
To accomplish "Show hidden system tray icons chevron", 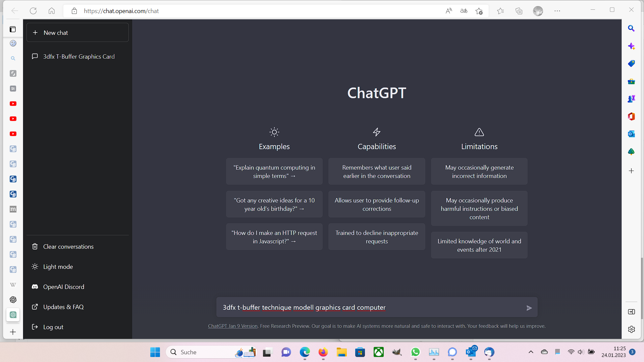I will (531, 352).
